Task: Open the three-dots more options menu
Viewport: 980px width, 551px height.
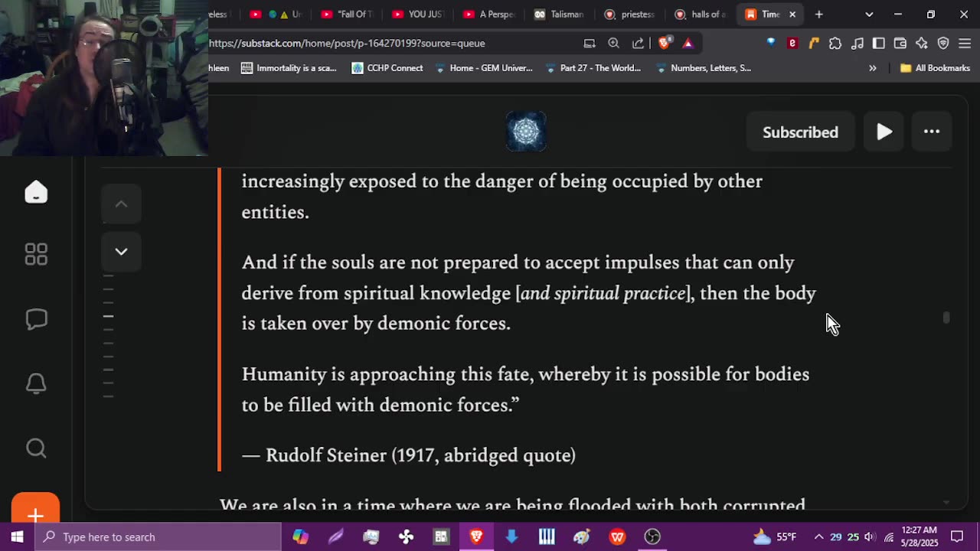Action: (932, 132)
